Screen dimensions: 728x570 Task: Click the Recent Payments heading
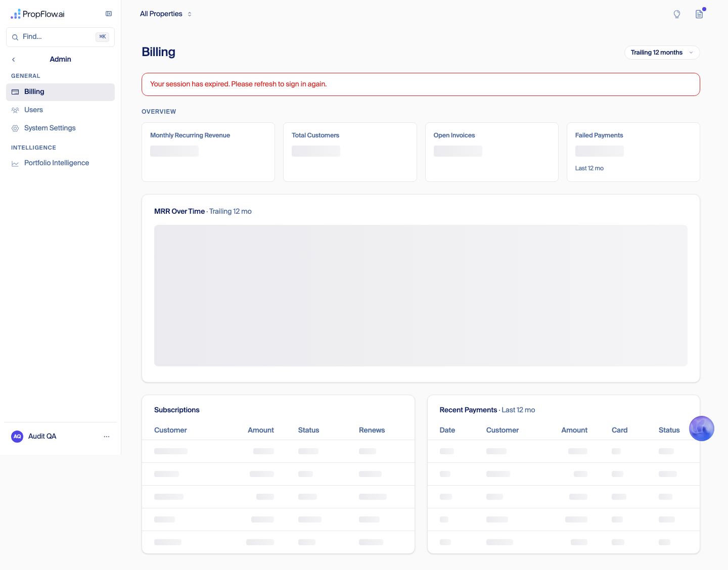[x=468, y=410]
